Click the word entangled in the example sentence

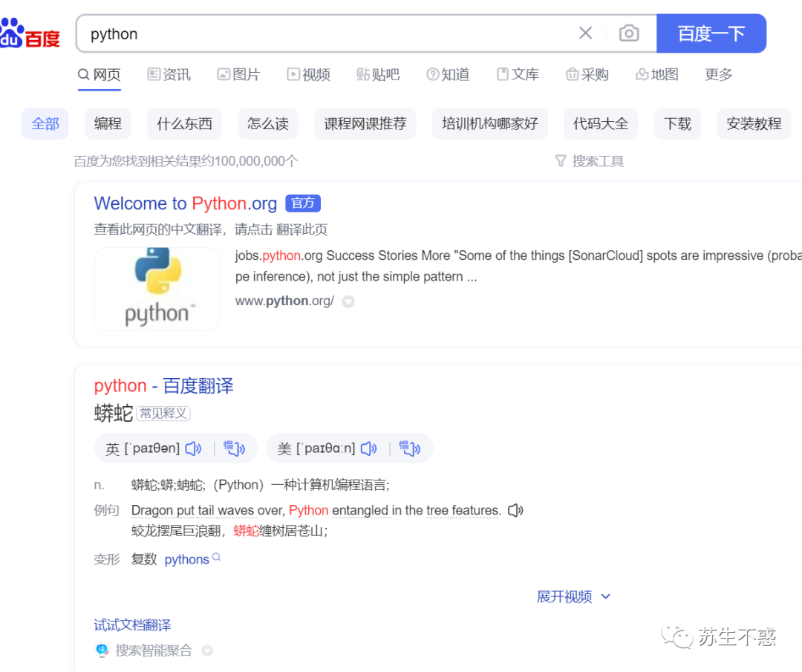point(361,510)
